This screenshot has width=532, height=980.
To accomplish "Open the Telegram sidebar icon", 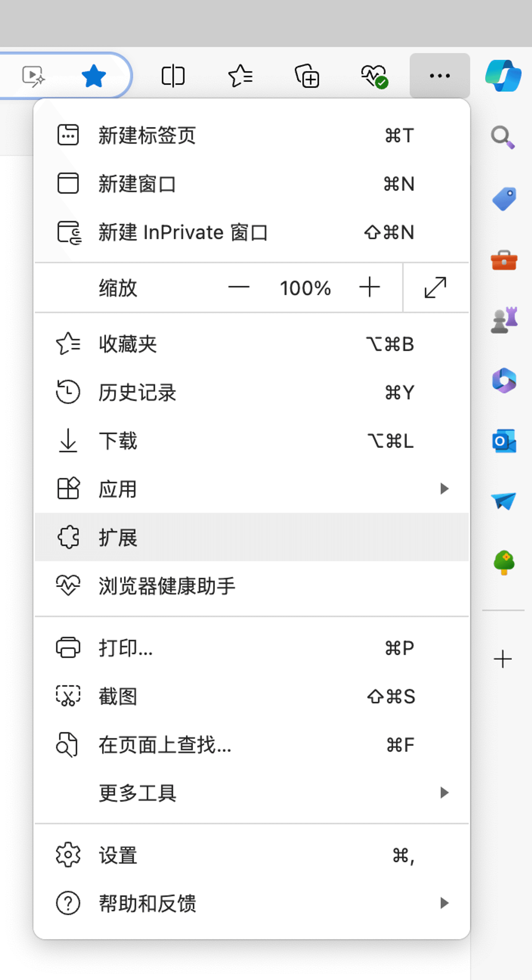I will pos(504,501).
